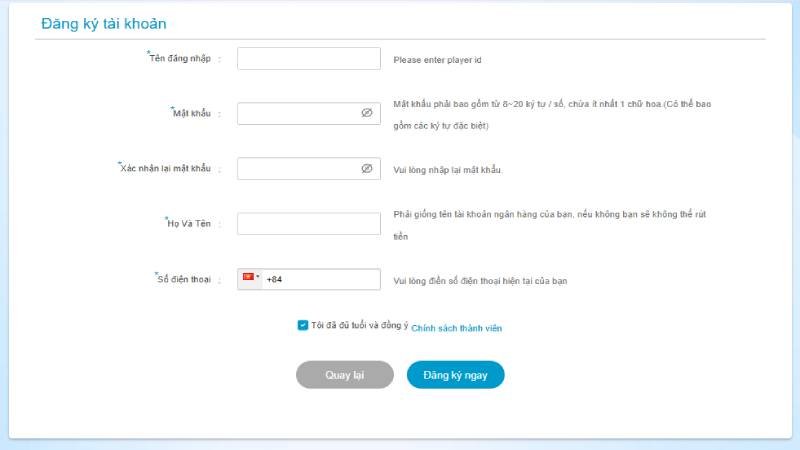The image size is (800, 450).
Task: Click the Tên đăng nhập label
Action: [179, 58]
